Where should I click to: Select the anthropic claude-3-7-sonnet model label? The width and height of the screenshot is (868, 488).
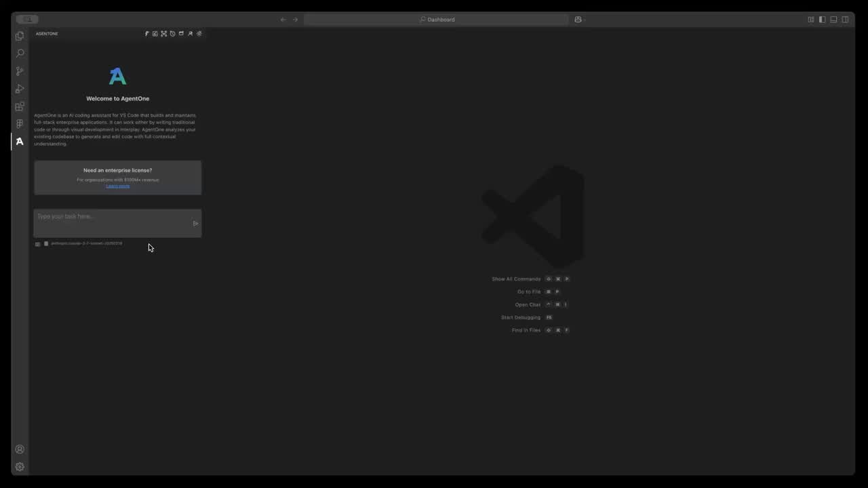[87, 243]
